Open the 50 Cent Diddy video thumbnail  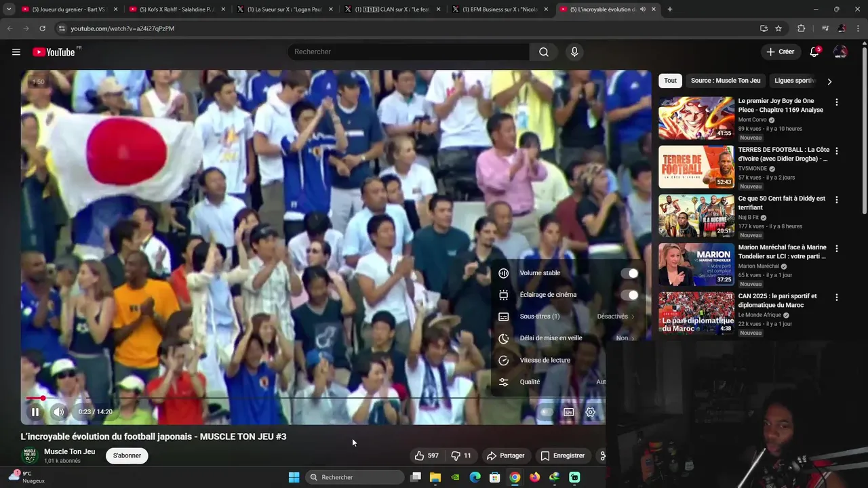click(x=696, y=216)
